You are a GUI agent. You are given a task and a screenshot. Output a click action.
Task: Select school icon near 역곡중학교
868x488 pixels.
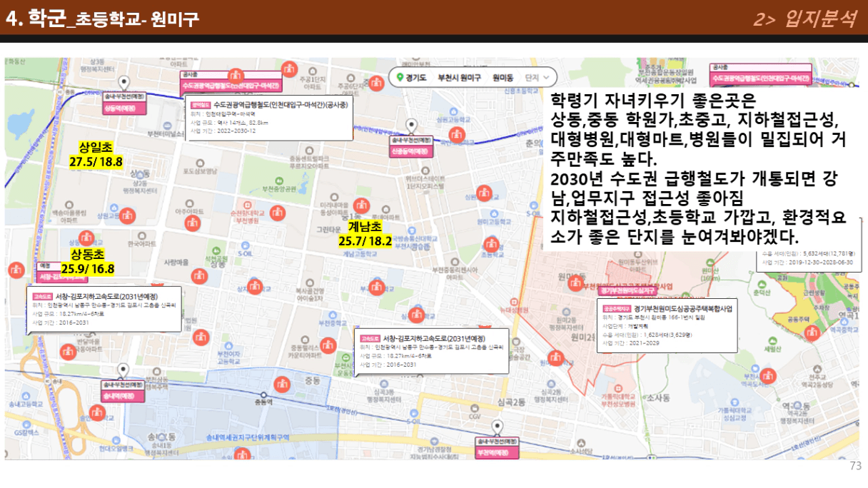pyautogui.click(x=812, y=333)
